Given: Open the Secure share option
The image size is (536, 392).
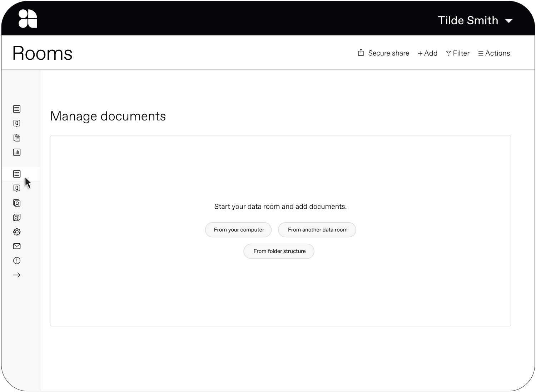Looking at the screenshot, I should point(383,53).
